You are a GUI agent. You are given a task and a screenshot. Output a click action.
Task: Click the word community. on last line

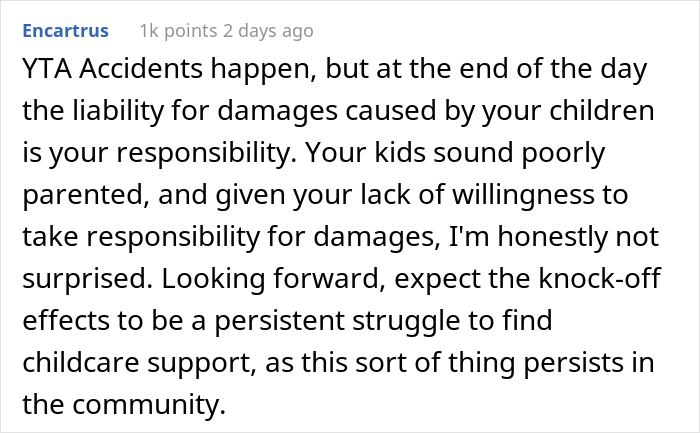[149, 404]
